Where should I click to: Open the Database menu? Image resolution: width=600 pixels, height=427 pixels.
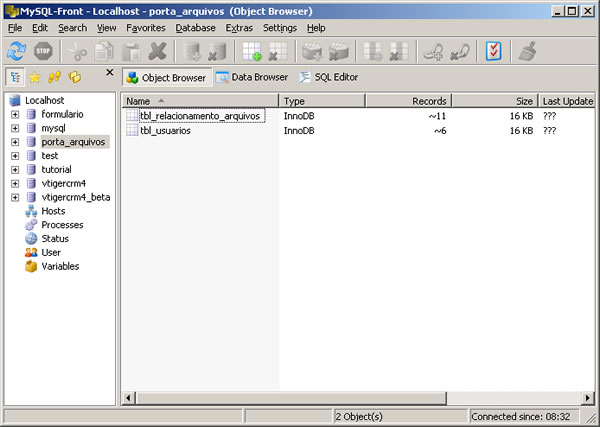tap(195, 28)
